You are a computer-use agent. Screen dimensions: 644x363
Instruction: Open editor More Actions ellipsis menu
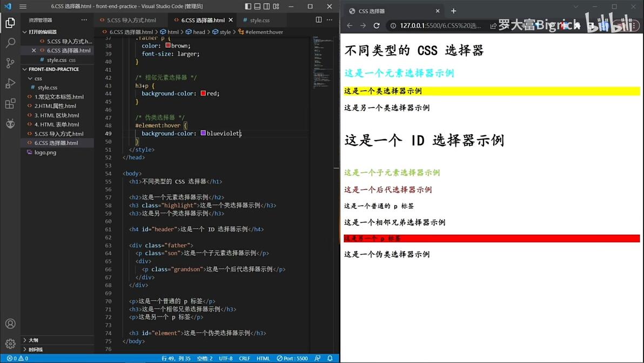coord(330,19)
